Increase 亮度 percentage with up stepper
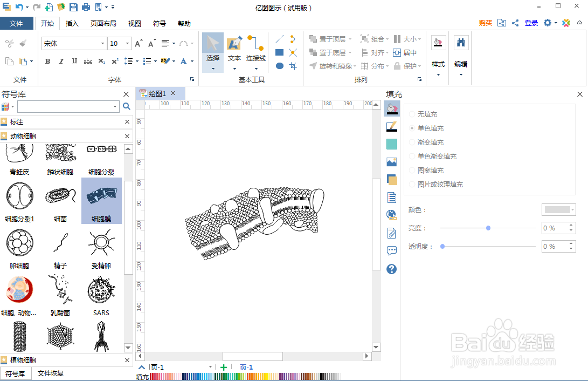The image size is (588, 381). coord(571,225)
